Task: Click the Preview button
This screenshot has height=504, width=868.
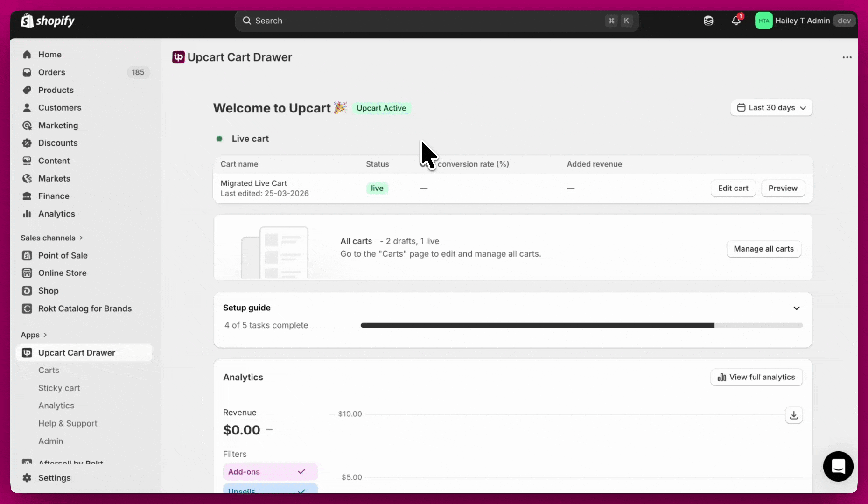Action: tap(783, 189)
